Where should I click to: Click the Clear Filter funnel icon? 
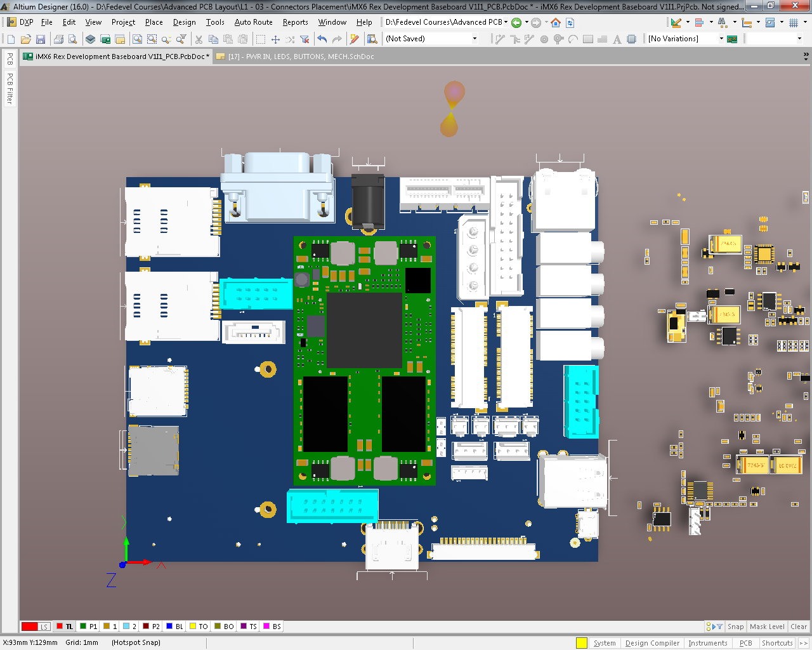click(304, 39)
